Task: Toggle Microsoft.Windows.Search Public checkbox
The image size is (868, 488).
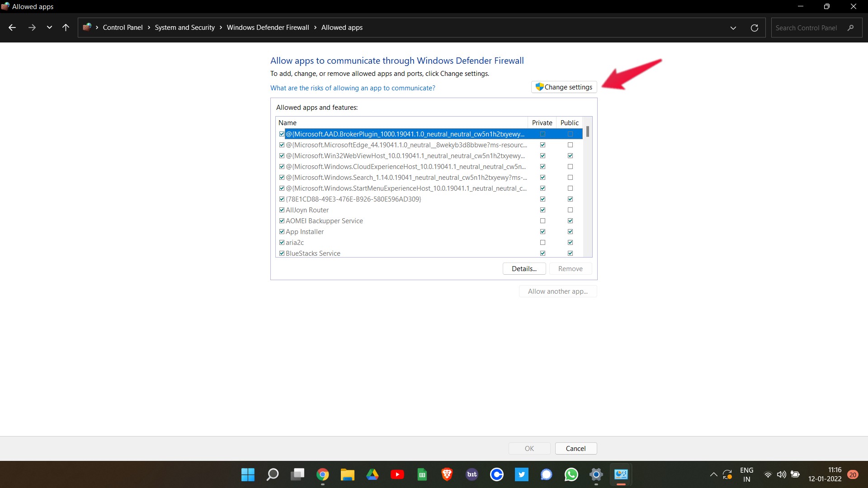Action: click(570, 178)
